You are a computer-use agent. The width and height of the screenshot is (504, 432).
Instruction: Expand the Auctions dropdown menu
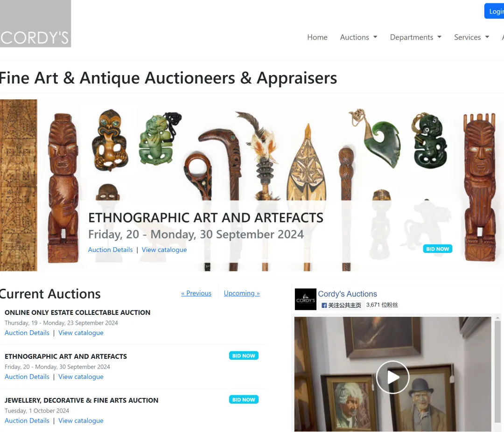click(358, 37)
